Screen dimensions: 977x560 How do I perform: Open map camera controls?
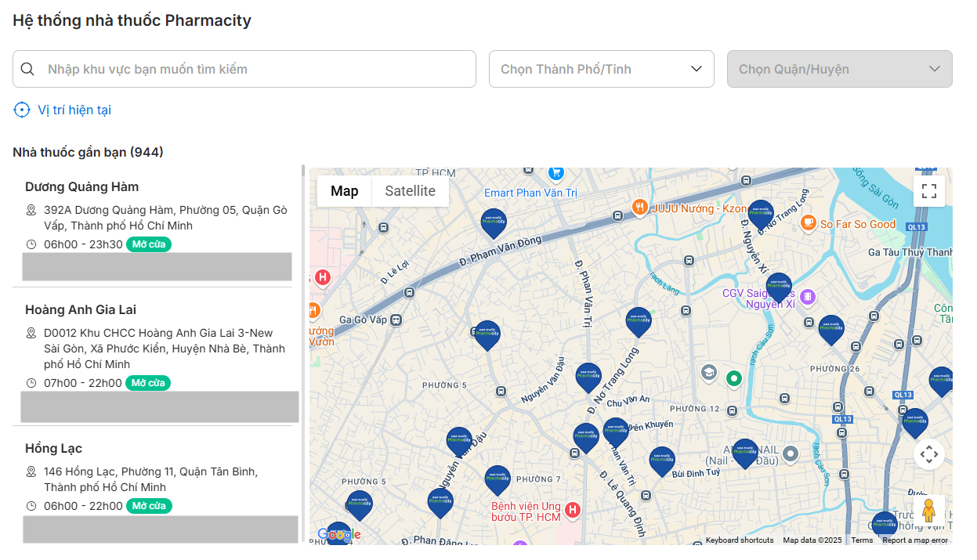point(928,453)
